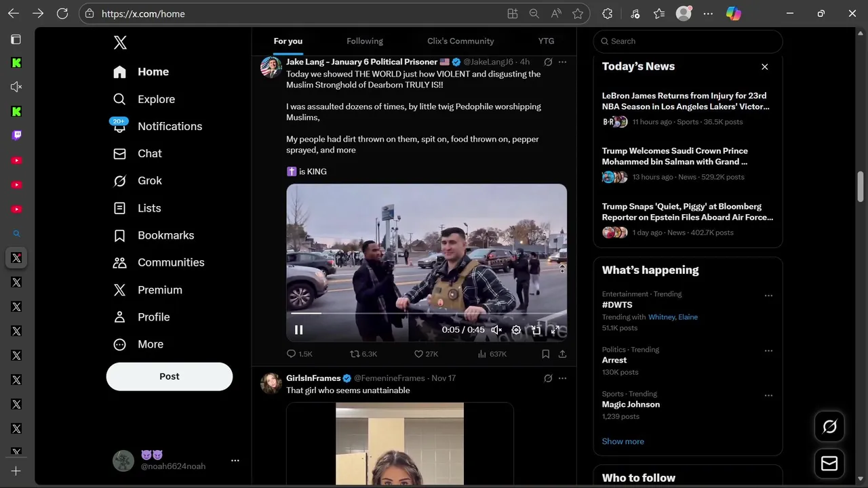868x488 pixels.
Task: Mute tab via speaker icon in sidebar
Action: coord(16,87)
